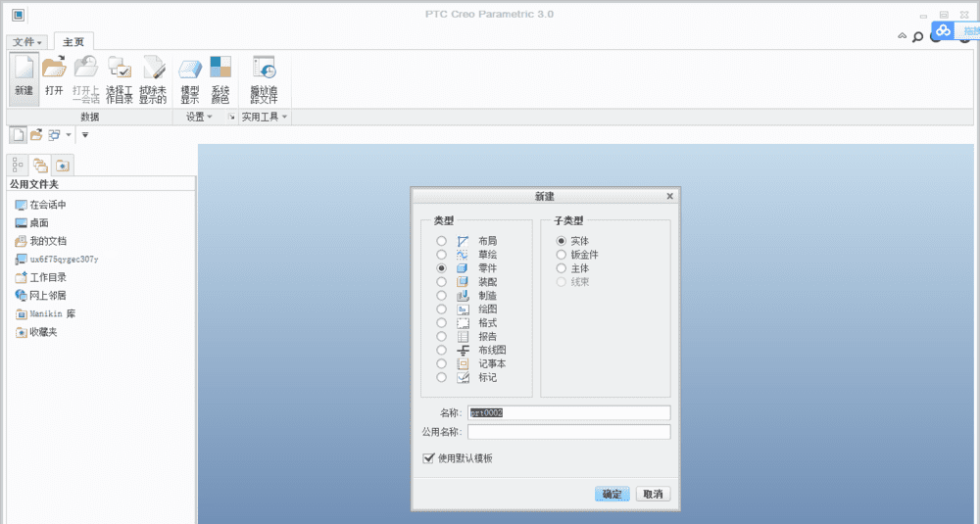Open the model tree navigator tab
The height and width of the screenshot is (524, 980).
point(18,165)
